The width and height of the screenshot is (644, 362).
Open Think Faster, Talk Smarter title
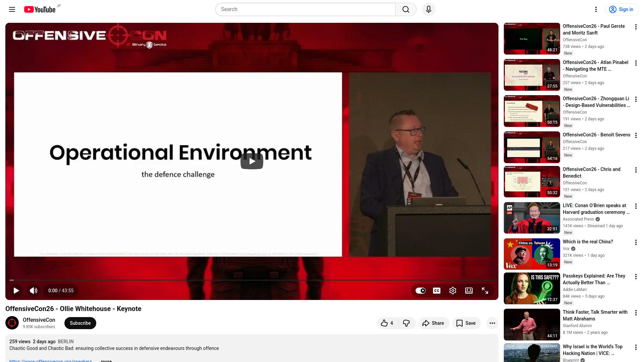[595, 315]
